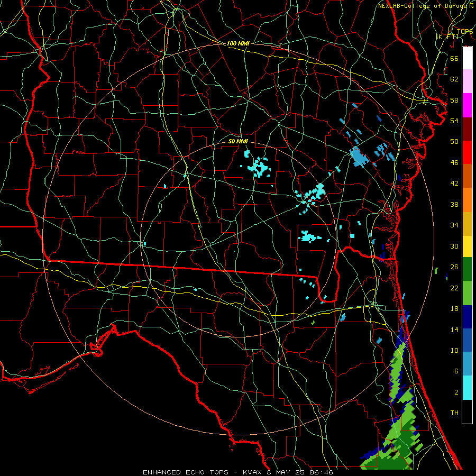
Task: Click the 58 legend value
Action: [x=454, y=100]
